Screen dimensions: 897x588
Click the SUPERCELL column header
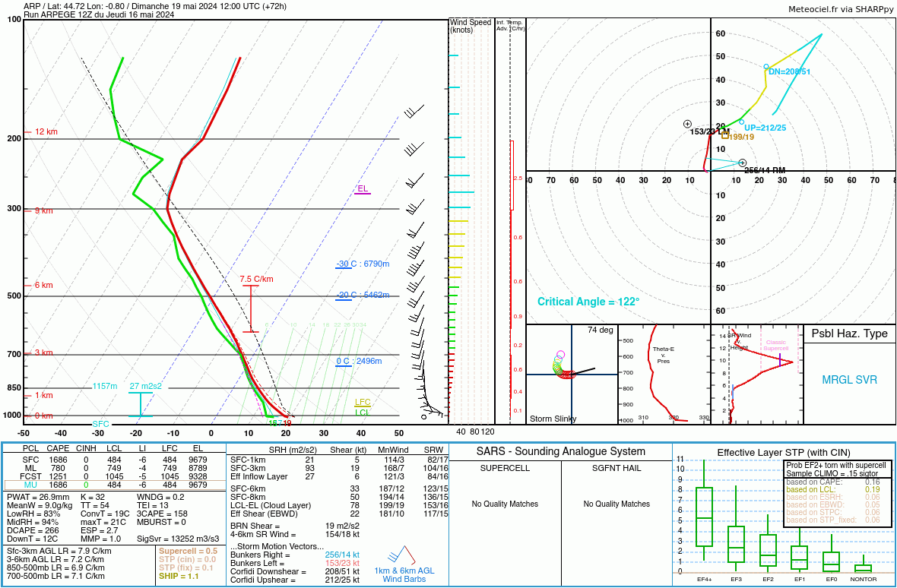[x=506, y=468]
